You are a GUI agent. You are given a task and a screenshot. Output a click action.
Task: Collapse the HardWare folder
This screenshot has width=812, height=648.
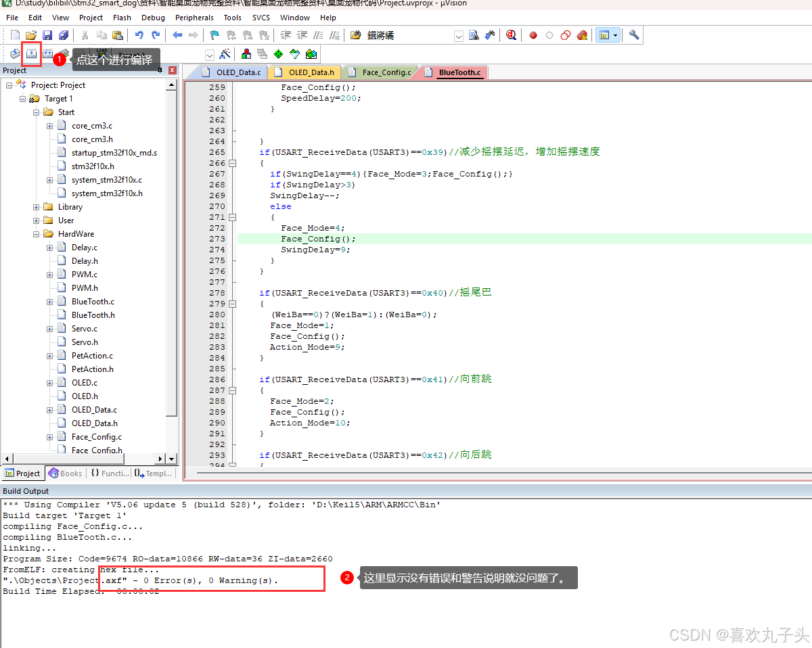37,234
